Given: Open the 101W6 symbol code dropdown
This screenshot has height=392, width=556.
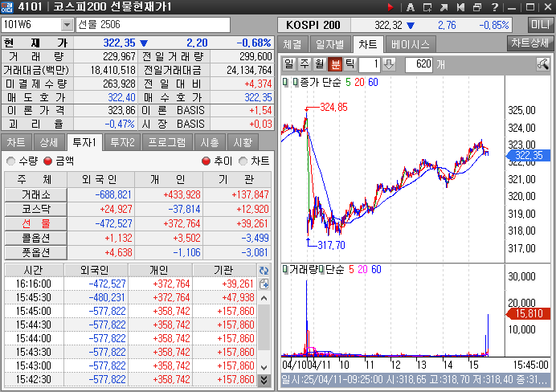Looking at the screenshot, I should [x=67, y=25].
